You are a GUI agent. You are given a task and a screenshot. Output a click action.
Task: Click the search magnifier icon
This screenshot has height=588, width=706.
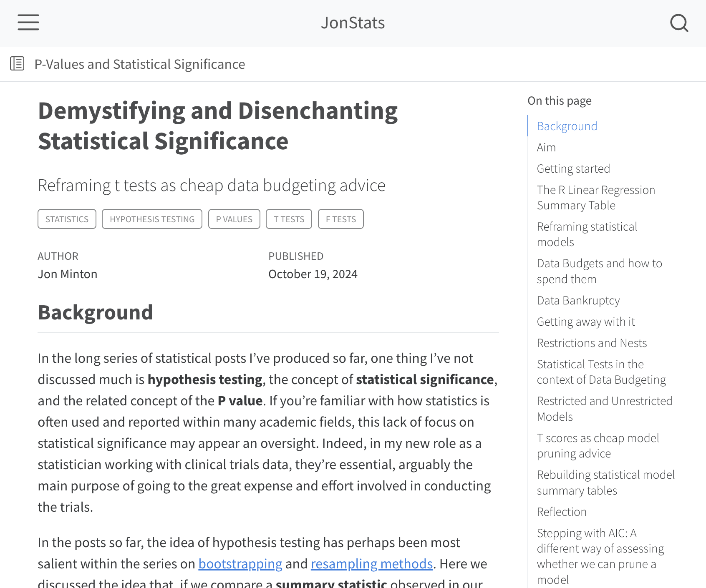pos(679,23)
